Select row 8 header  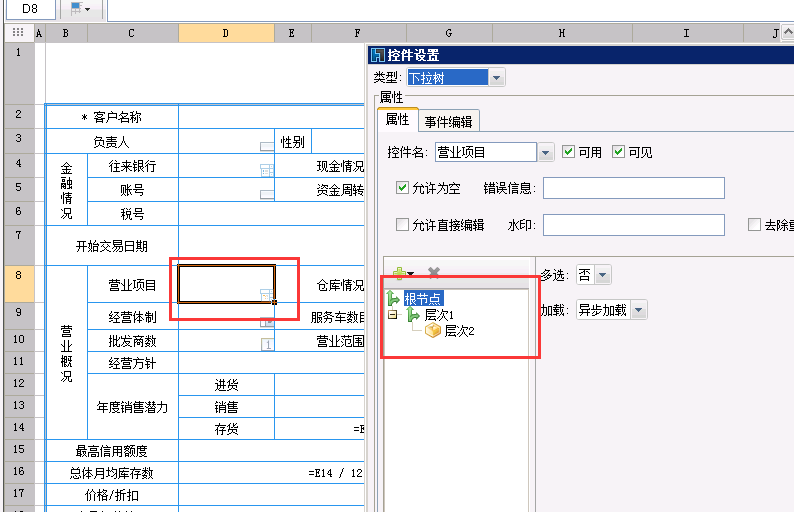coord(19,284)
